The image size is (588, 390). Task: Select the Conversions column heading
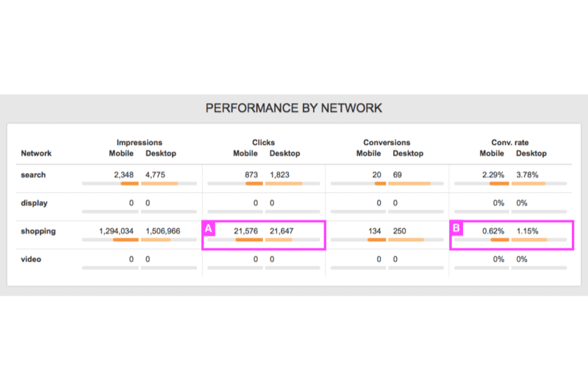(387, 143)
